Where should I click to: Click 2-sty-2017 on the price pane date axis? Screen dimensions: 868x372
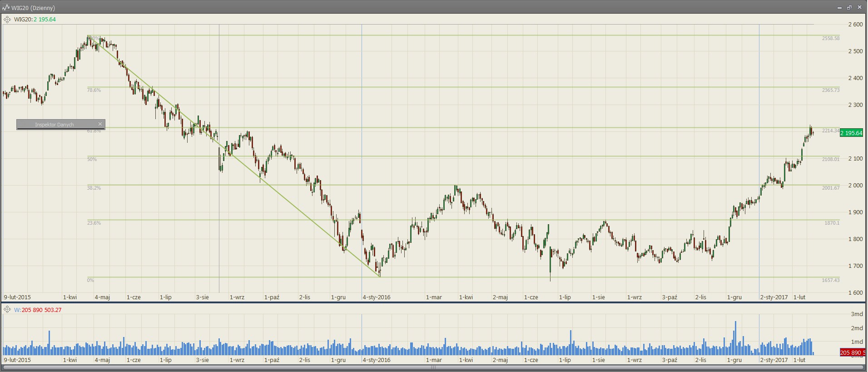(x=774, y=297)
